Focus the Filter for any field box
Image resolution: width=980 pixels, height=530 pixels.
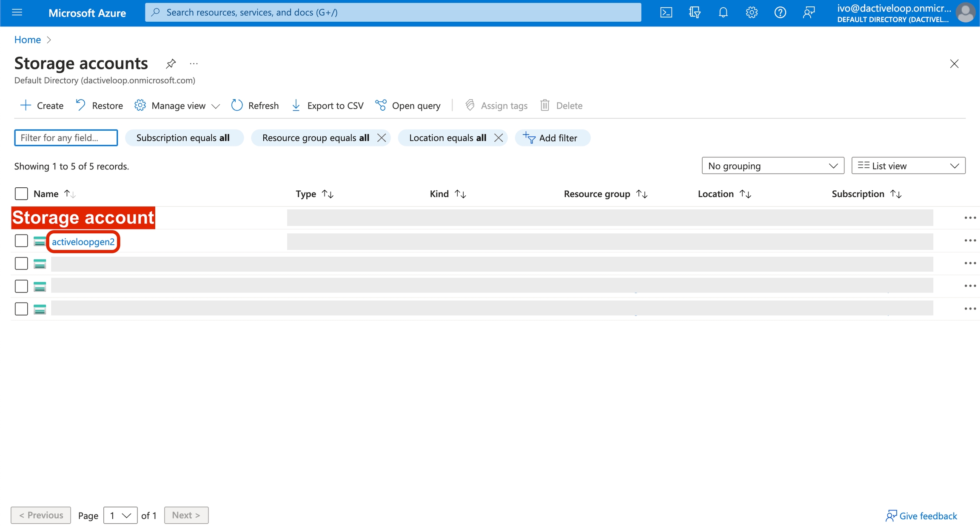click(66, 138)
